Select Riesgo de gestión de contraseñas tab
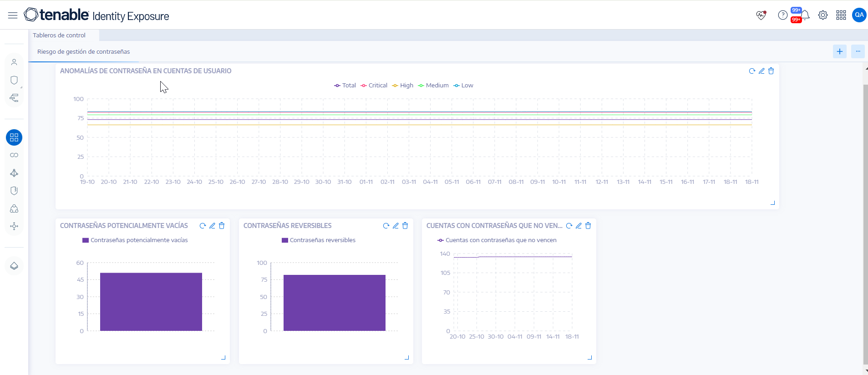Image resolution: width=868 pixels, height=375 pixels. 84,51
